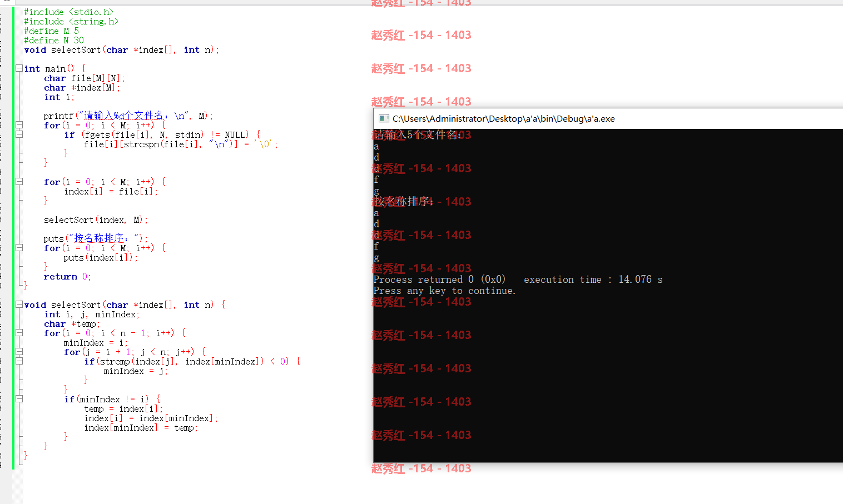Click the puts("按名称排序:") line in code

(96, 238)
